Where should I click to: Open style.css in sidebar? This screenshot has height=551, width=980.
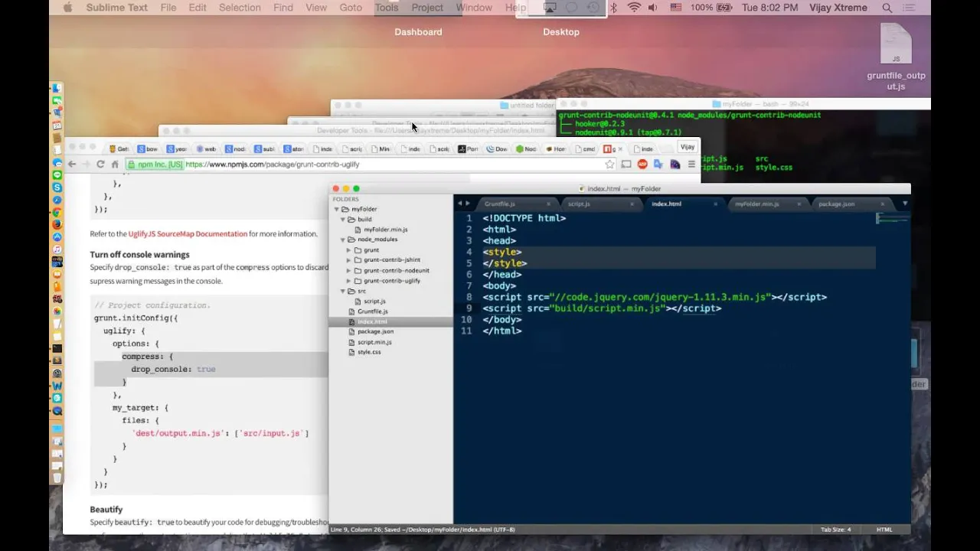tap(369, 352)
